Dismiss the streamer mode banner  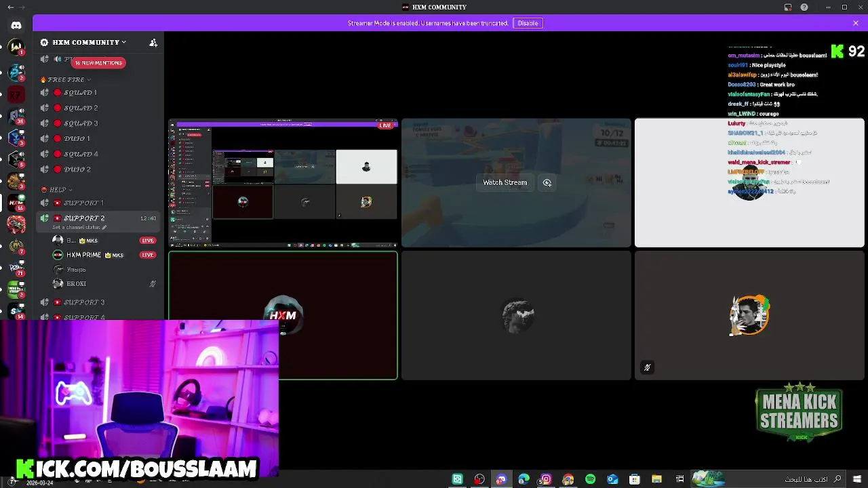pos(856,23)
